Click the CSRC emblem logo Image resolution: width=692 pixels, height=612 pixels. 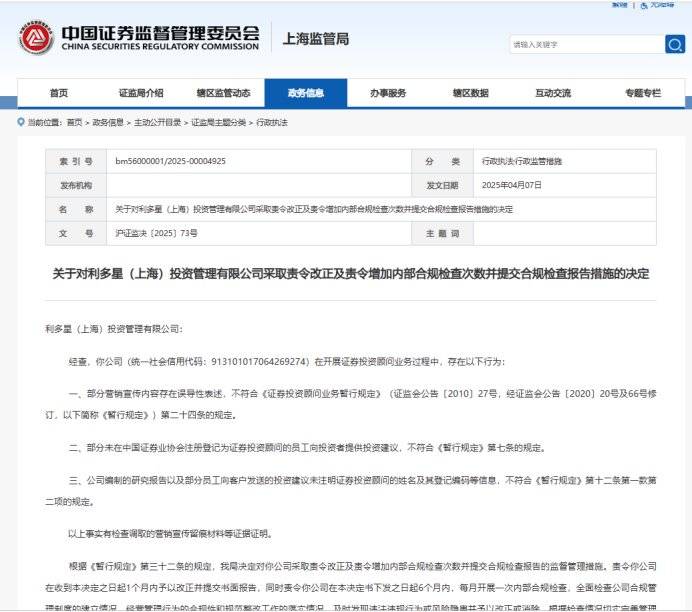click(36, 39)
